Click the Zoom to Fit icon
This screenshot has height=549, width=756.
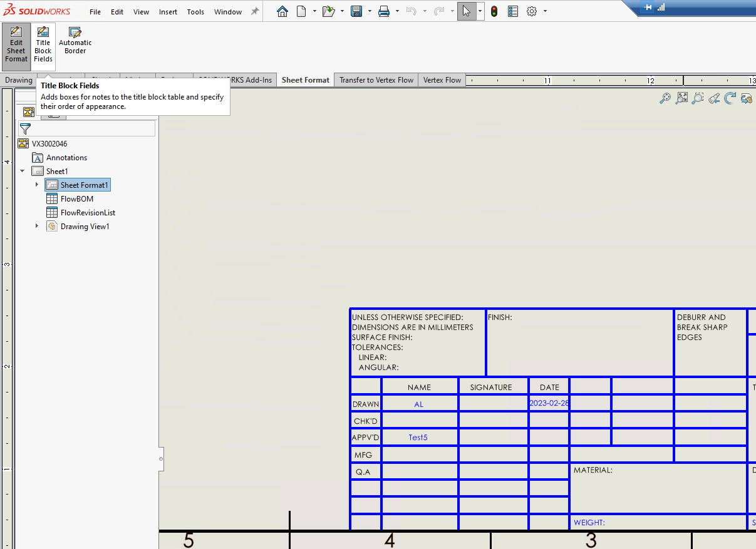681,98
